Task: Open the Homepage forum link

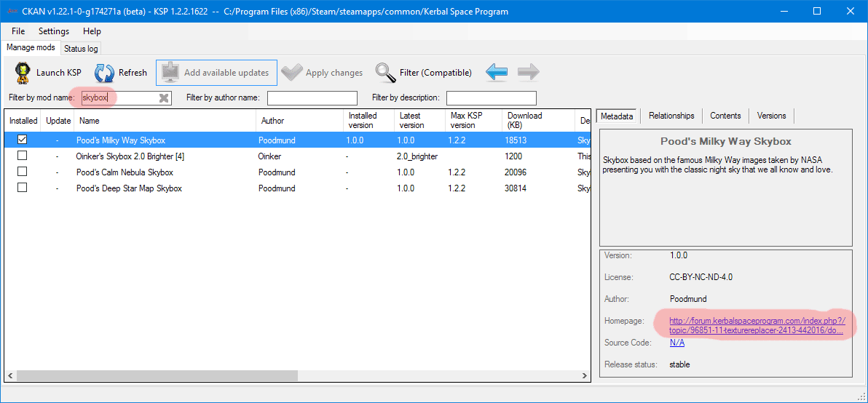Action: (x=757, y=326)
